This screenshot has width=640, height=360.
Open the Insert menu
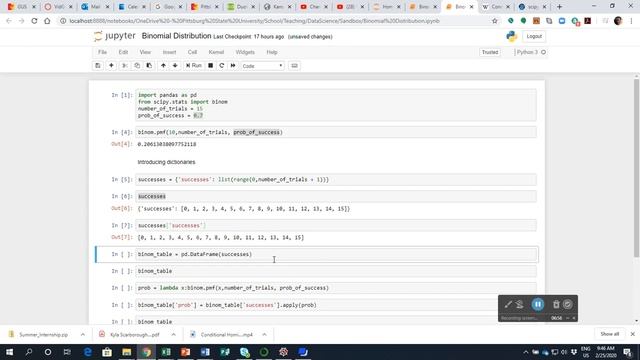pyautogui.click(x=169, y=52)
